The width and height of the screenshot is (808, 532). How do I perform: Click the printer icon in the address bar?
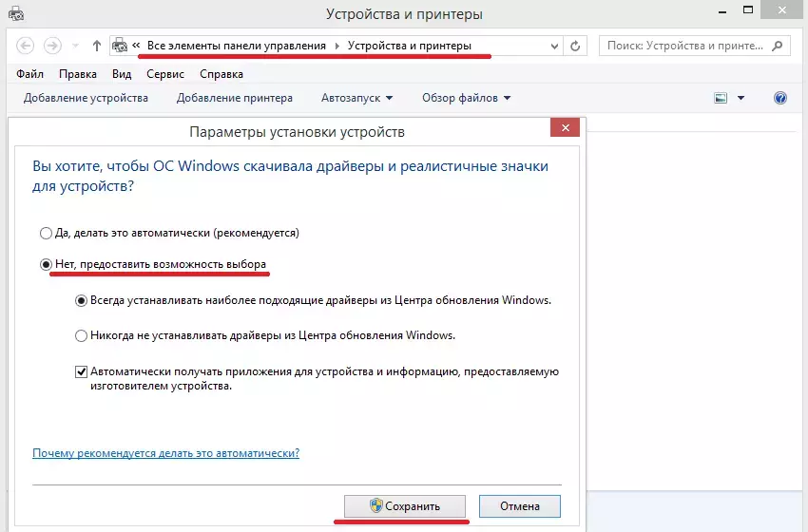(120, 46)
